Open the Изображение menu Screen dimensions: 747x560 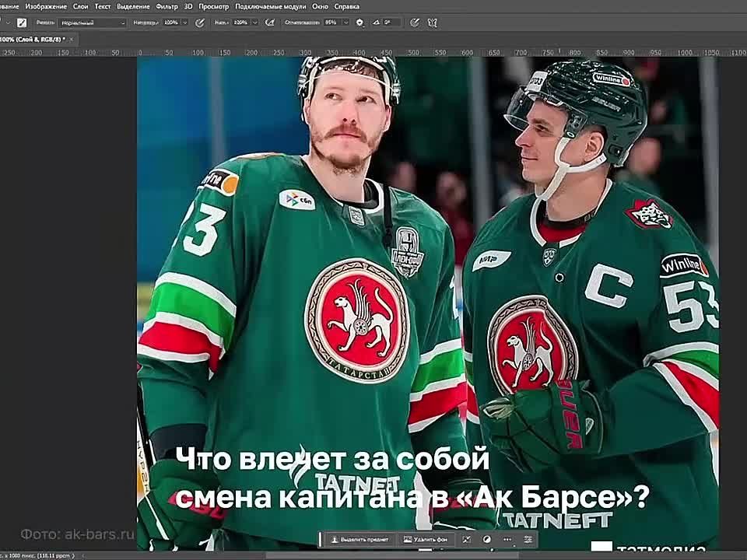pyautogui.click(x=46, y=7)
